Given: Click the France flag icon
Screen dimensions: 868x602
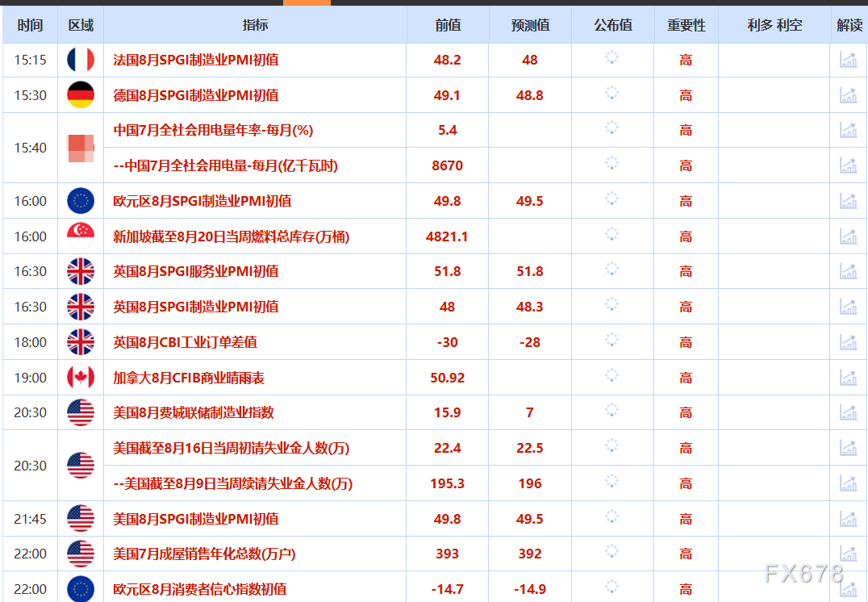Looking at the screenshot, I should (x=80, y=59).
